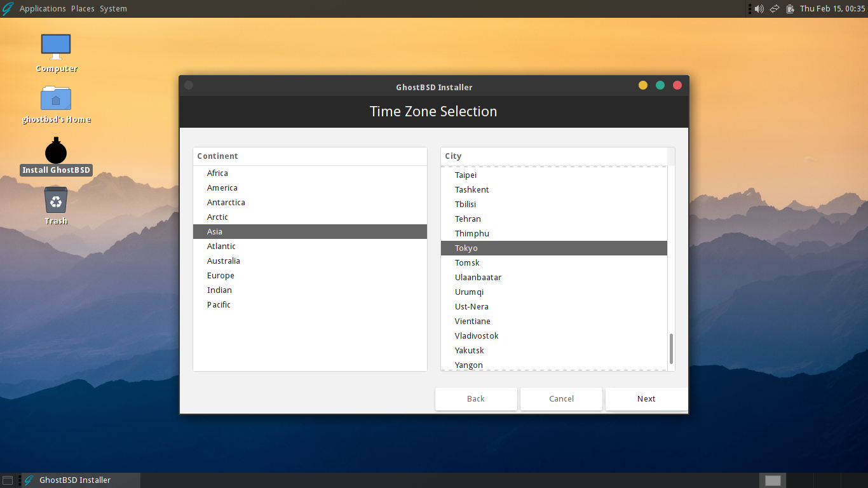Click the clock showing Thu Feb 15, 00:35
The height and width of the screenshot is (488, 868).
(832, 9)
